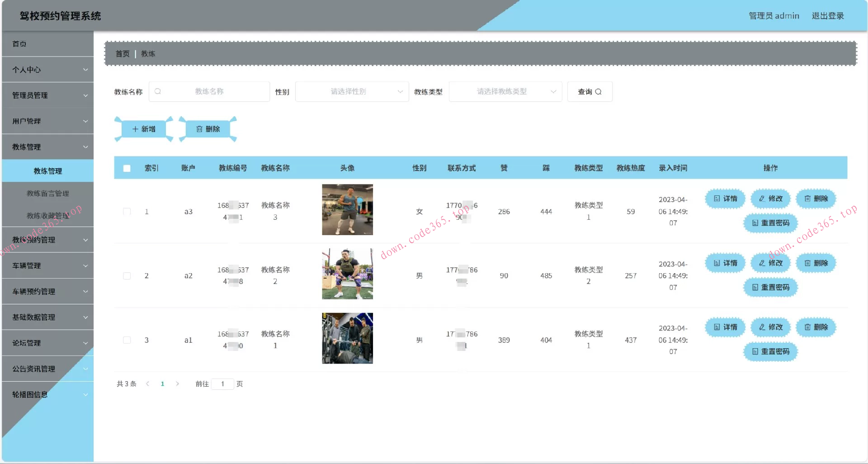Viewport: 868px width, 464px height.
Task: Check the row checkbox for account a3
Action: 127,212
